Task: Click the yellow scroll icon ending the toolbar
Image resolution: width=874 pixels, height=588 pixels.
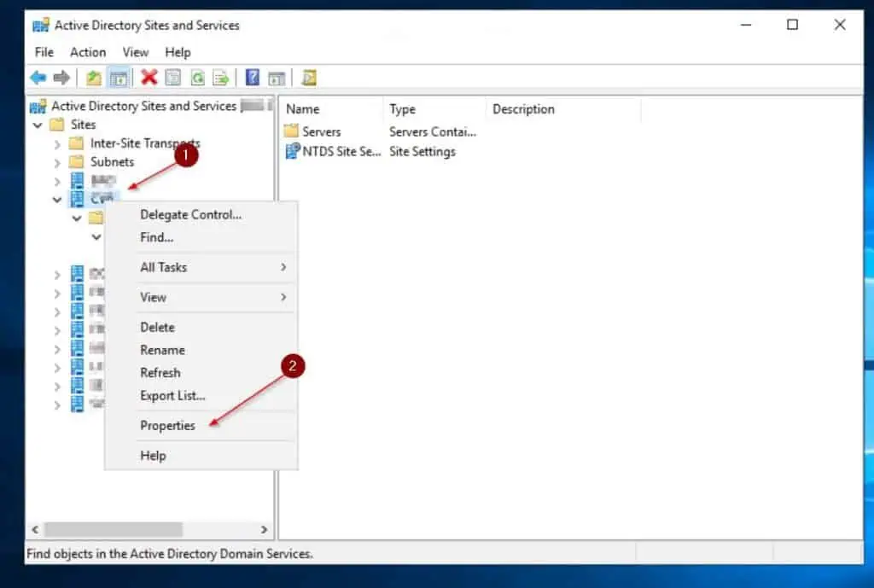Action: [309, 78]
